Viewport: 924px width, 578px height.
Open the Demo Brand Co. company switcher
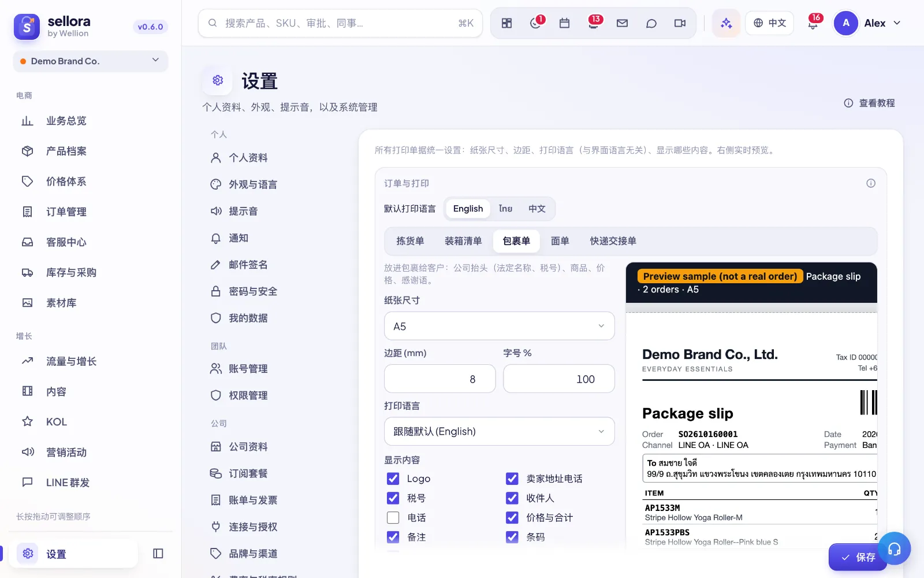[x=91, y=61]
